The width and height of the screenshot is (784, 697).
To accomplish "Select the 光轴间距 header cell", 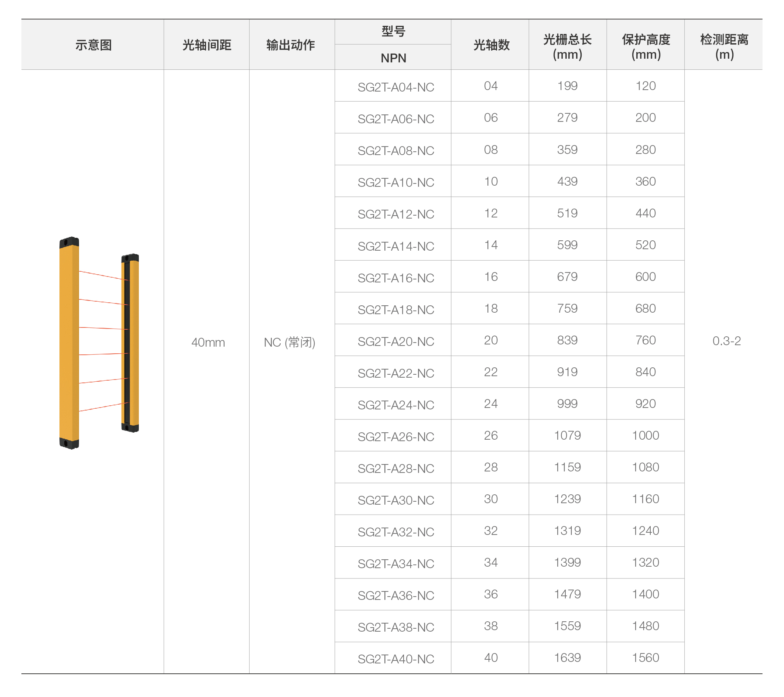I will [207, 45].
